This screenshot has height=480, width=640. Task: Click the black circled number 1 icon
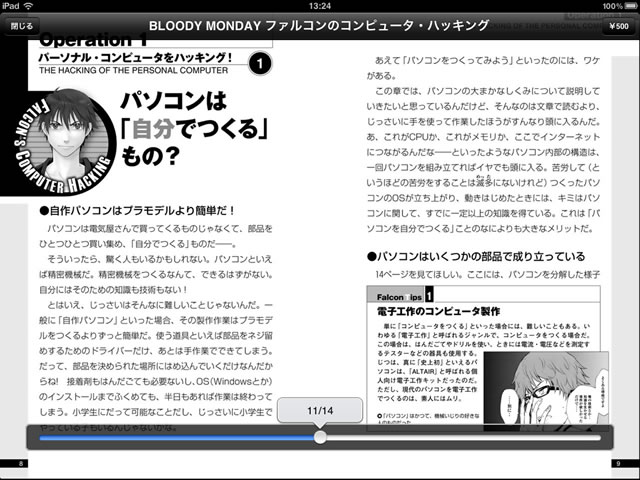pyautogui.click(x=260, y=64)
